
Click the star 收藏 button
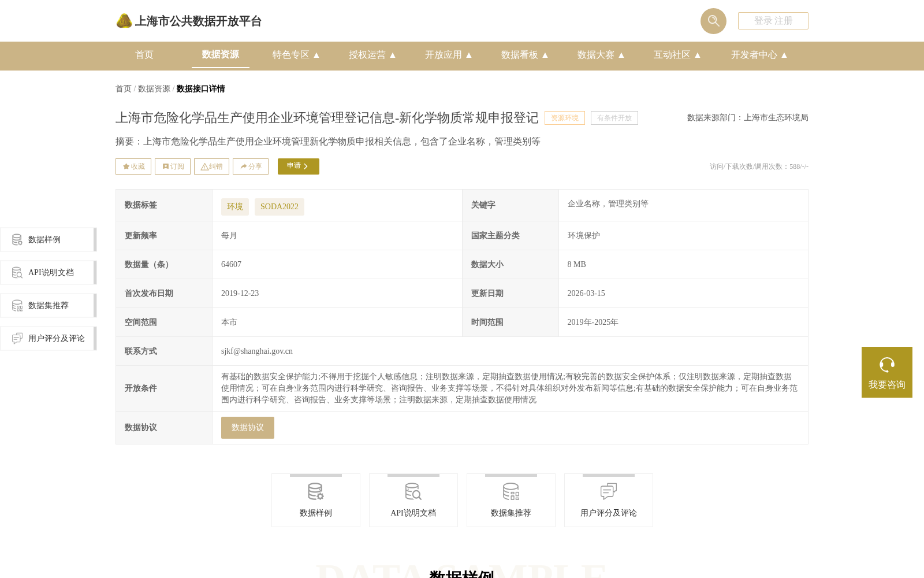tap(133, 166)
